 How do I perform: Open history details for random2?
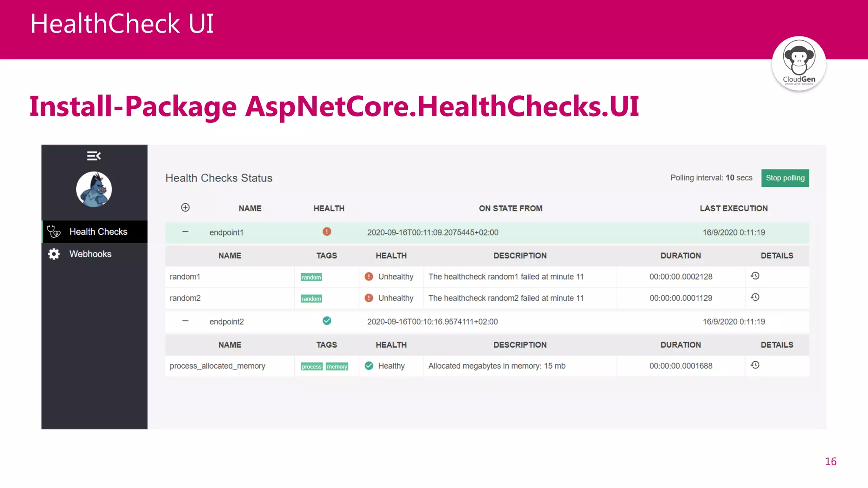click(755, 297)
